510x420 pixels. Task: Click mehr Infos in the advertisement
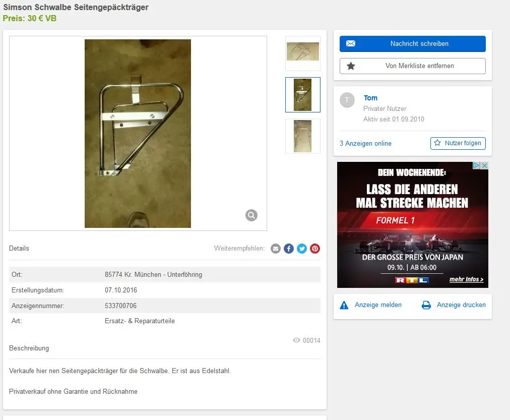466,279
